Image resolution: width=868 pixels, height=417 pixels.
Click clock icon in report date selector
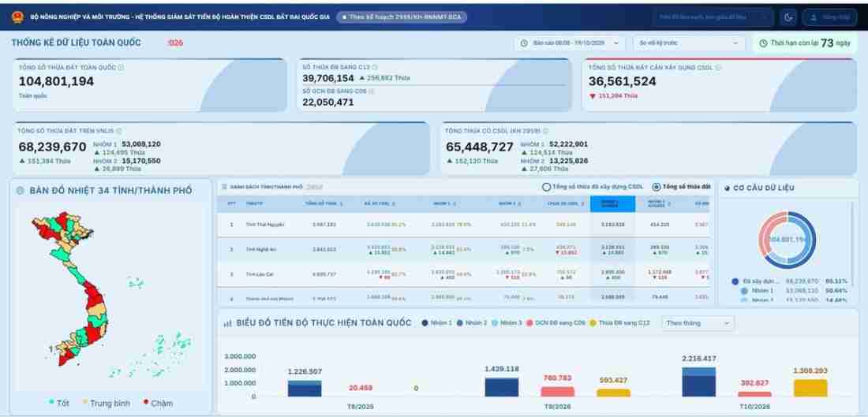click(x=524, y=43)
